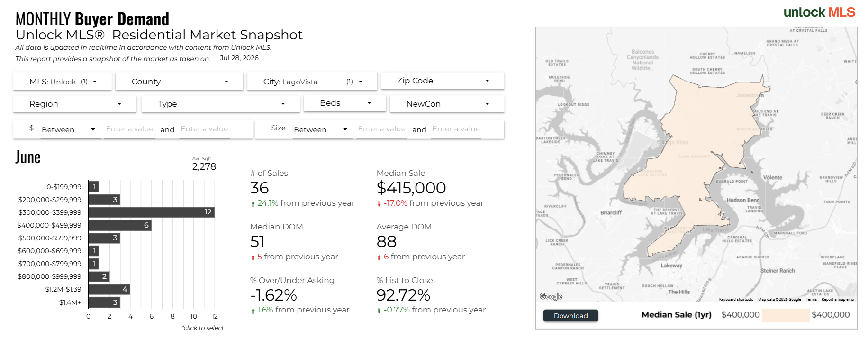
Task: Click the green arrow beside 1.6% over/under asking
Action: (x=253, y=311)
